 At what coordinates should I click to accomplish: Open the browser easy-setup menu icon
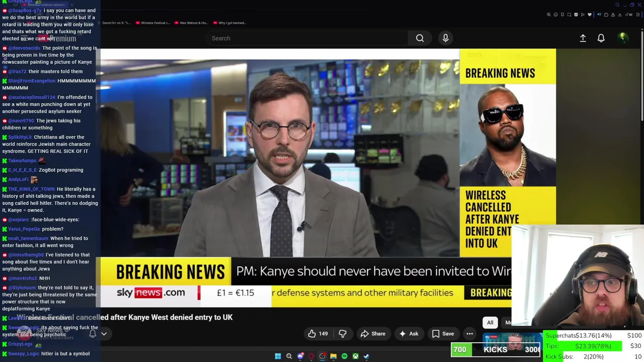point(638,15)
